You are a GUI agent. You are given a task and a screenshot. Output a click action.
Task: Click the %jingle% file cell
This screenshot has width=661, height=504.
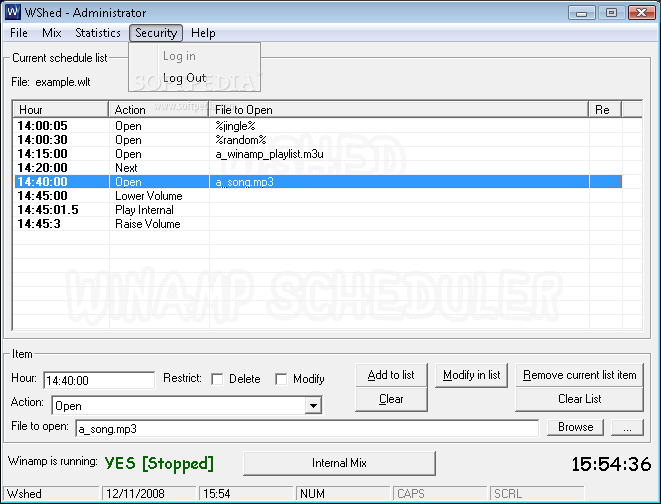point(235,126)
